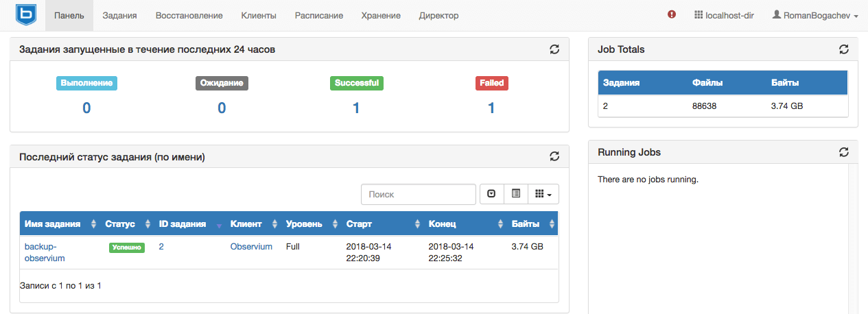Toggle the table card view button
This screenshot has width=868, height=314.
point(516,194)
